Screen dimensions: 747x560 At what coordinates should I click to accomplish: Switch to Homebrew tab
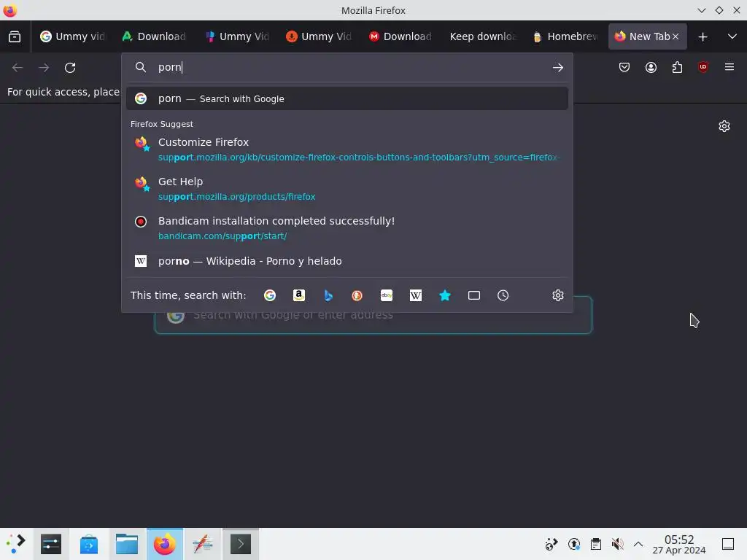[x=565, y=36]
